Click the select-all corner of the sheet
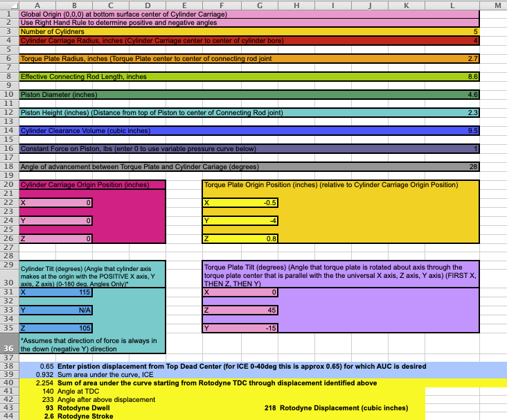This screenshot has width=507, height=420. 9,5
